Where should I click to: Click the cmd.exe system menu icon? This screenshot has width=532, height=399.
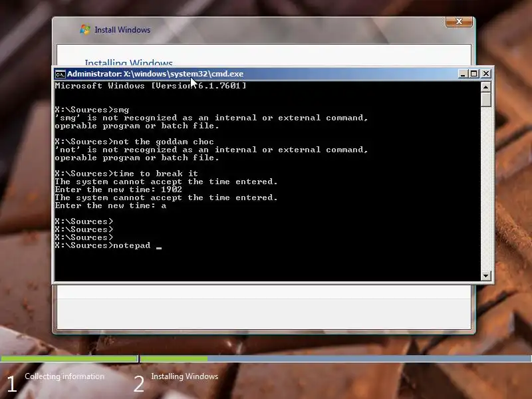pos(61,74)
